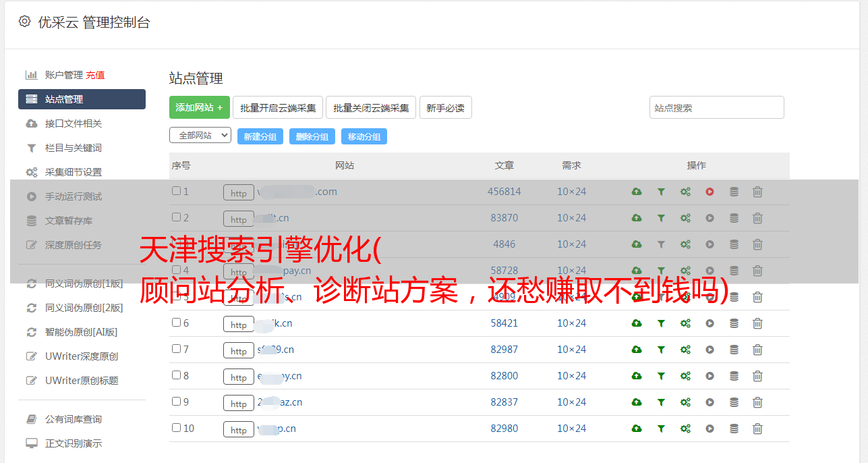The width and height of the screenshot is (868, 463).
Task: Delete site in row 2 via trash
Action: (757, 218)
